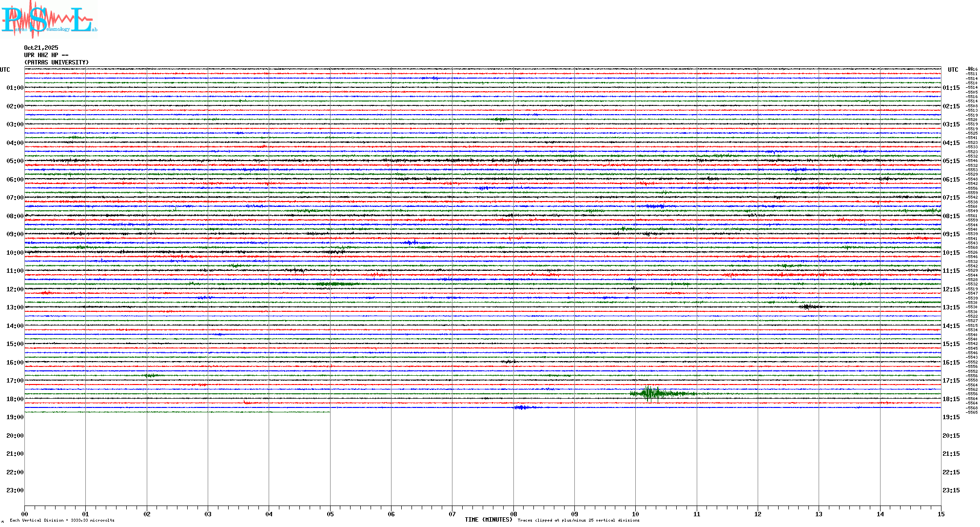This screenshot has width=980, height=527.
Task: Click the 12:00 hour label on left axis
Action: point(15,289)
